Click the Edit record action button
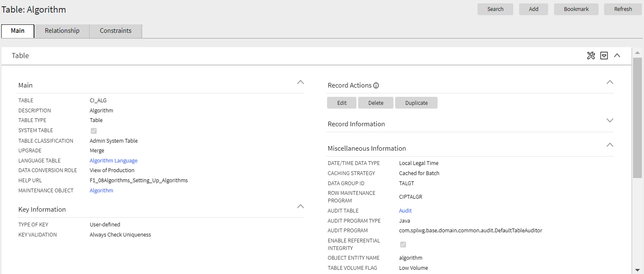Viewport: 644px width, 274px height. point(341,102)
